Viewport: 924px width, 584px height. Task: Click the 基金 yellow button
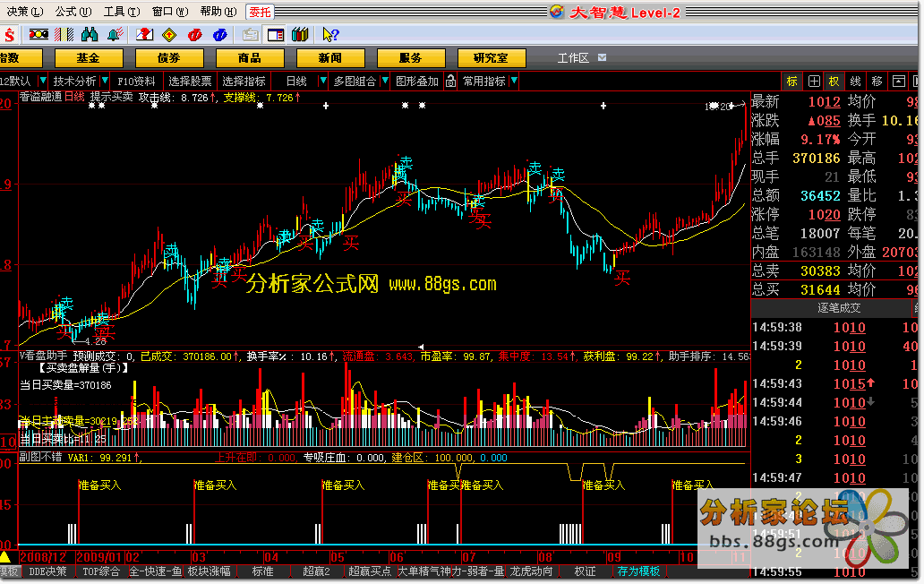[89, 57]
